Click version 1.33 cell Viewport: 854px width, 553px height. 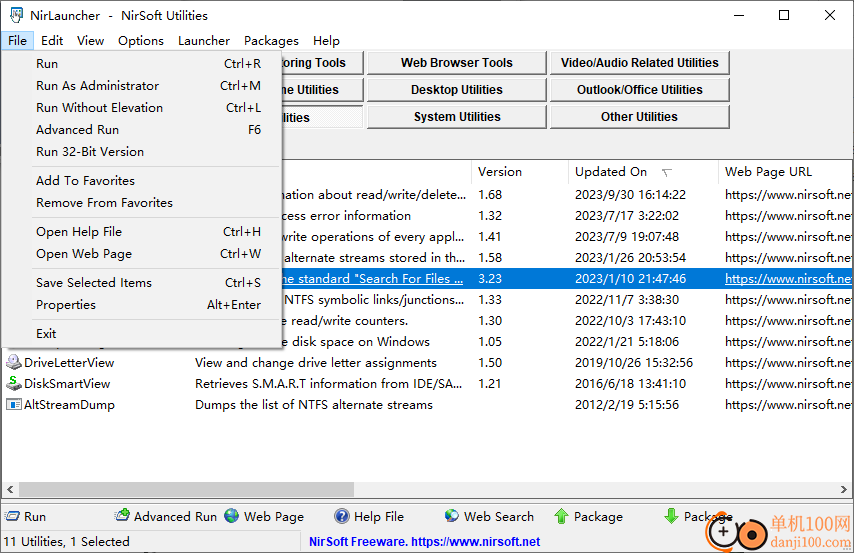(490, 300)
